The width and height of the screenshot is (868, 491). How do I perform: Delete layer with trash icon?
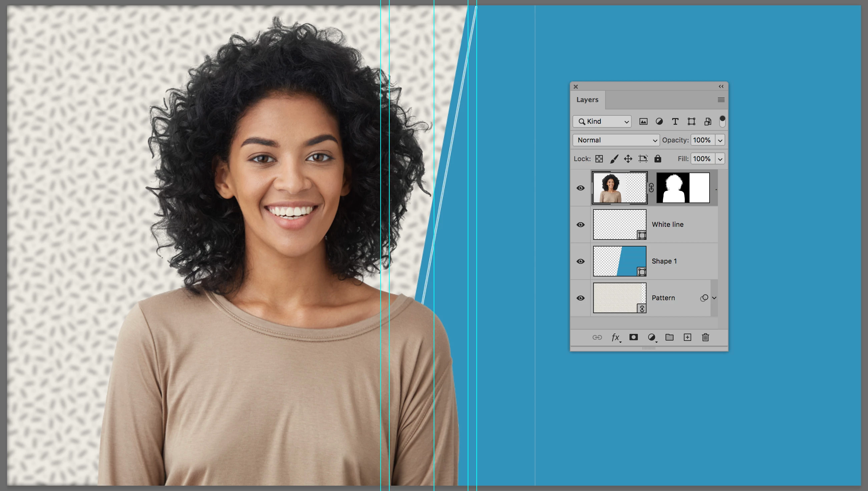point(705,337)
